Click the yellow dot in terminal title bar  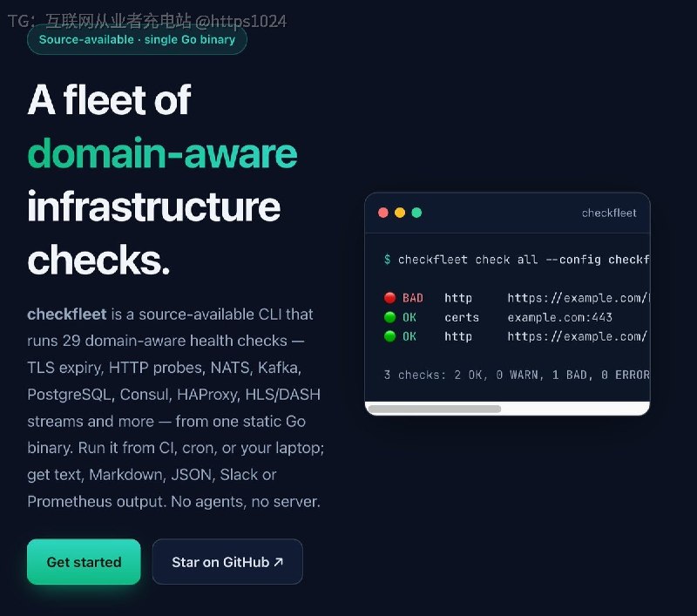pyautogui.click(x=400, y=213)
